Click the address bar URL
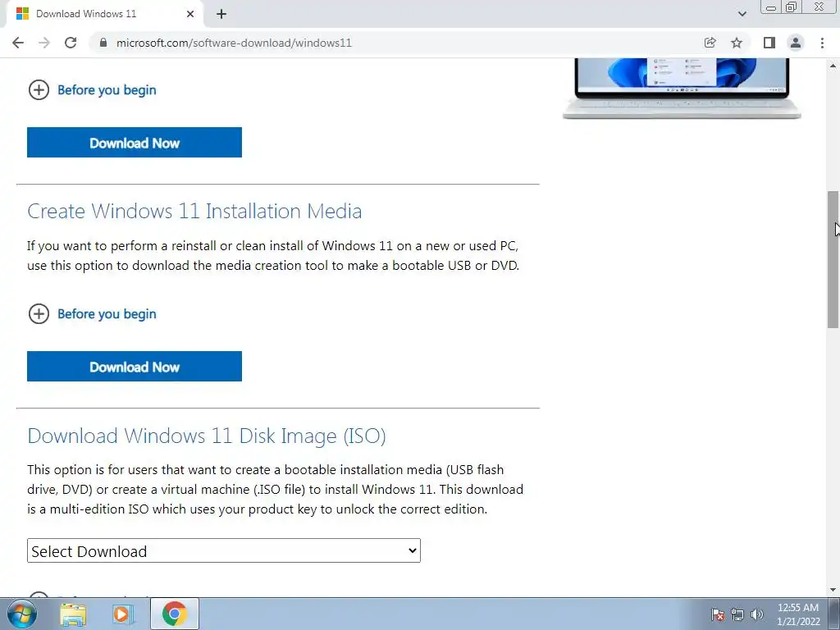The image size is (840, 630). pyautogui.click(x=234, y=43)
